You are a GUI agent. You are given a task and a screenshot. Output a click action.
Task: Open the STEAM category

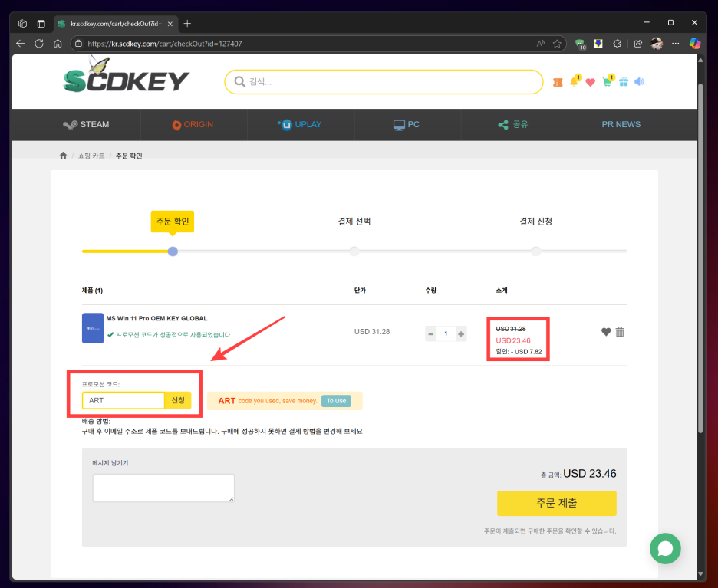86,124
